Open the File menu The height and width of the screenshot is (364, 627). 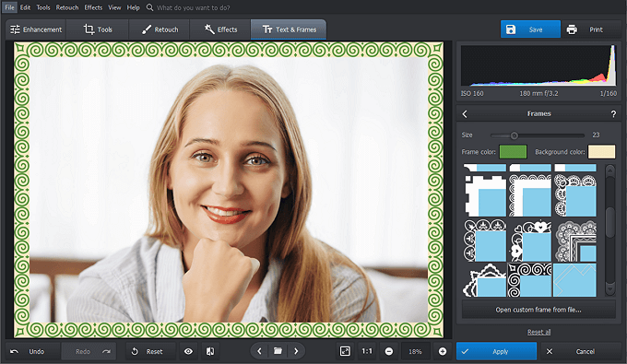pyautogui.click(x=9, y=7)
